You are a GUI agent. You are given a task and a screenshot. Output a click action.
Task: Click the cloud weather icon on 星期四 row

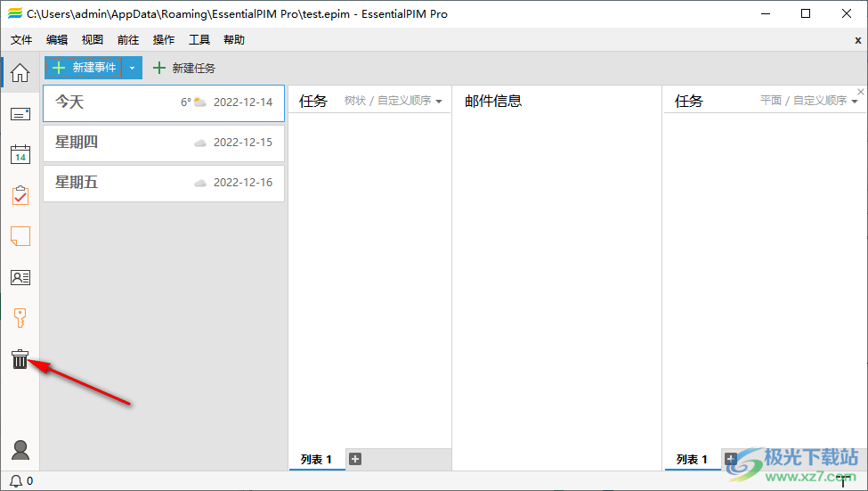point(199,143)
